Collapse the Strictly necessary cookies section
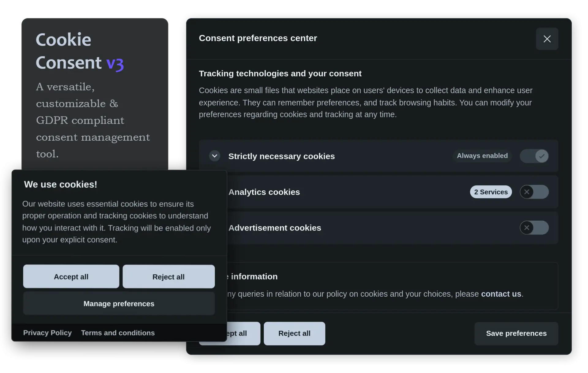The height and width of the screenshot is (373, 588). (x=215, y=156)
